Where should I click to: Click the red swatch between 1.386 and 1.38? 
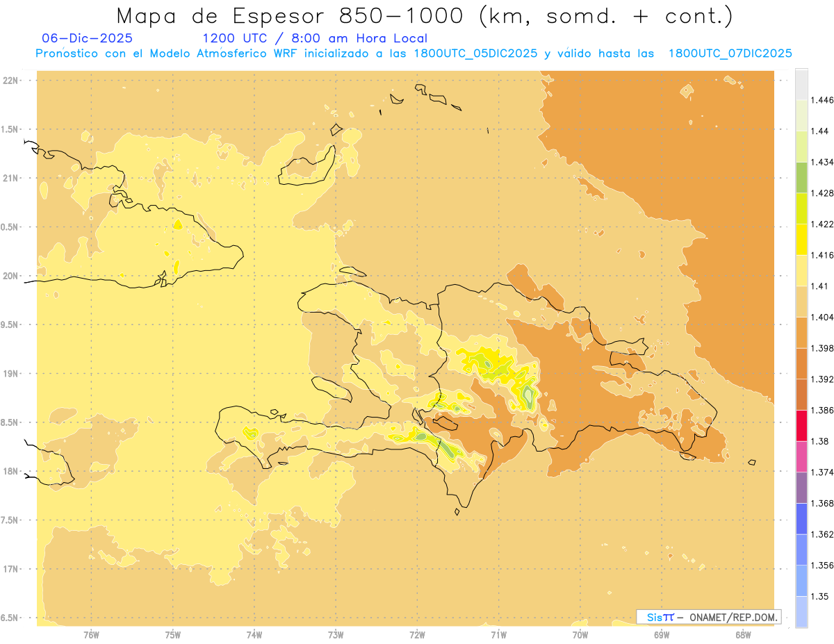click(801, 426)
